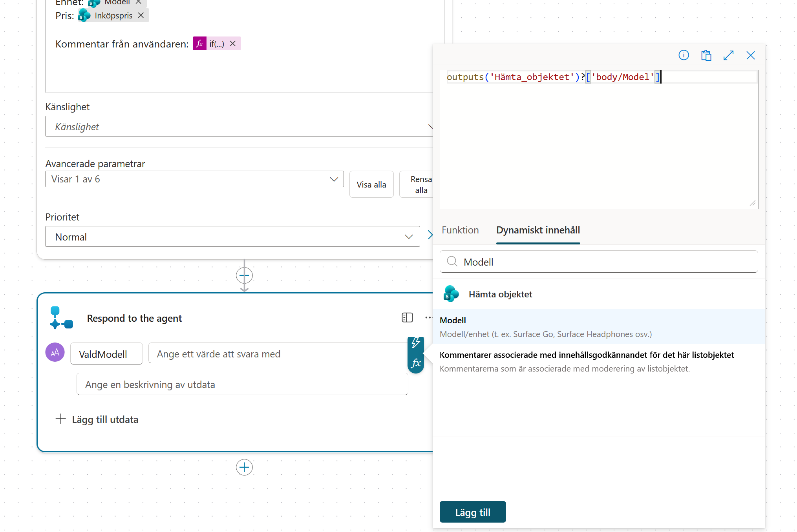Expand the expression editor to full screen
Viewport: 797px width, 532px height.
[x=728, y=55]
